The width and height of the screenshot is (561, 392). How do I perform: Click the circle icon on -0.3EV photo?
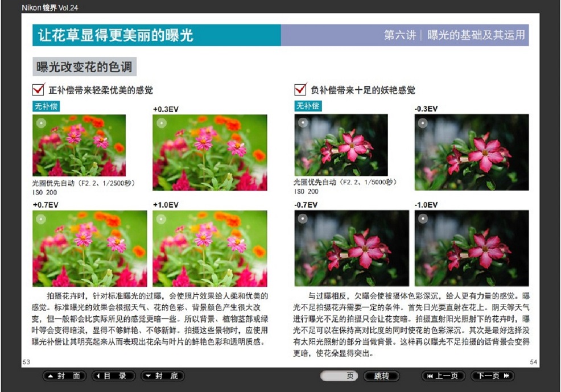coord(422,122)
